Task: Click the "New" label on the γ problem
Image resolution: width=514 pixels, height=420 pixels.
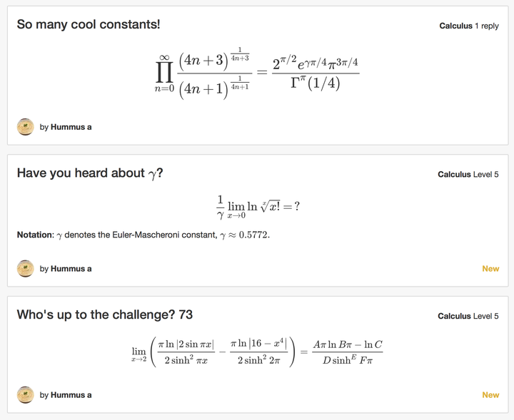Action: point(490,269)
